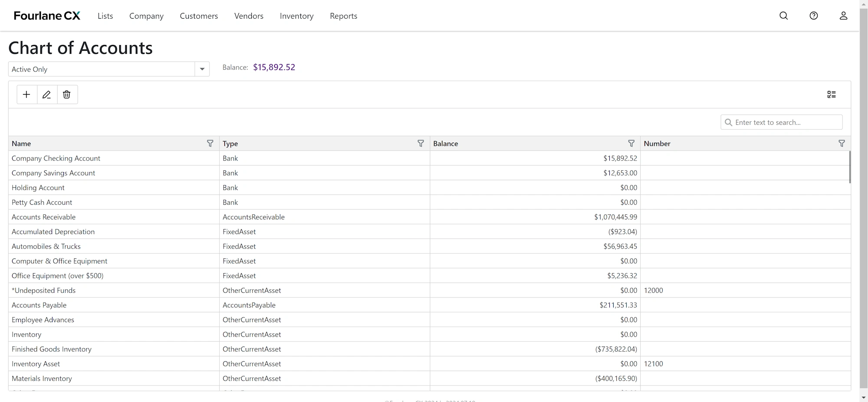Click the Enter text to search field
This screenshot has width=868, height=402.
[x=782, y=122]
